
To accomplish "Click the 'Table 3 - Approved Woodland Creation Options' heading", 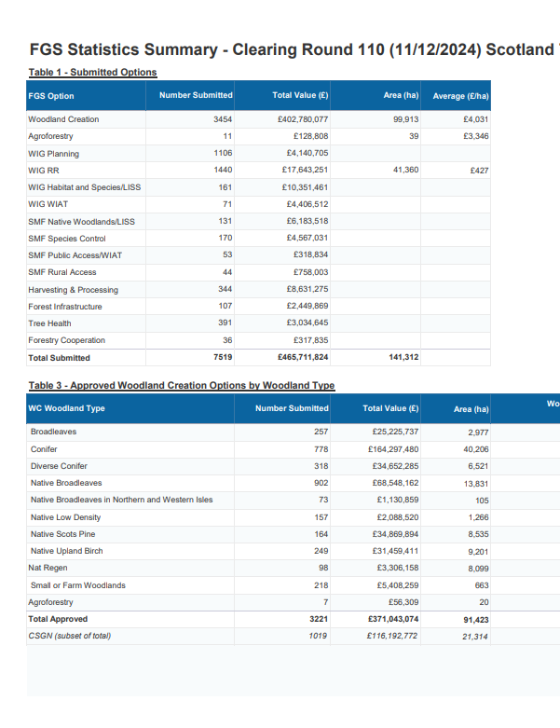I will pos(182,385).
